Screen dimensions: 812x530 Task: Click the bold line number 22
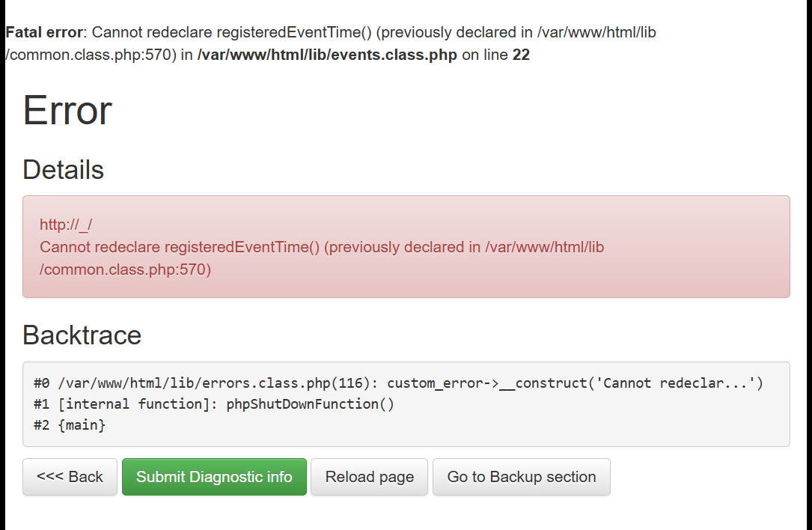click(521, 55)
